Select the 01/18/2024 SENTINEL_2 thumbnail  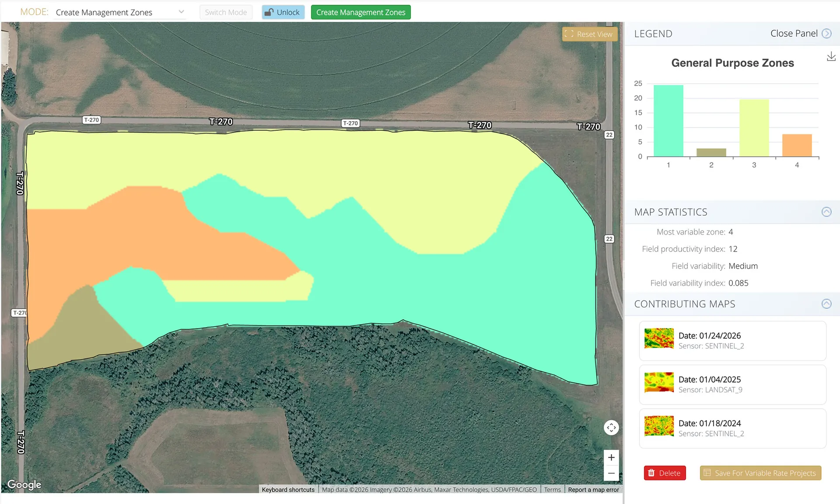click(x=659, y=426)
